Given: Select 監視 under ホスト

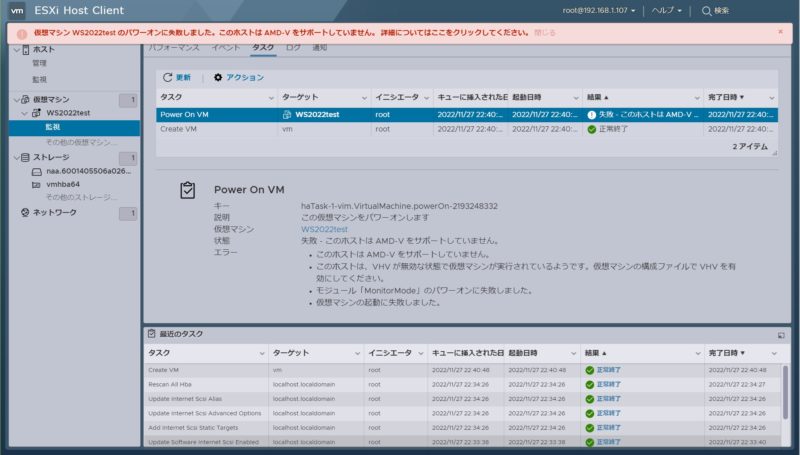Looking at the screenshot, I should [x=39, y=80].
